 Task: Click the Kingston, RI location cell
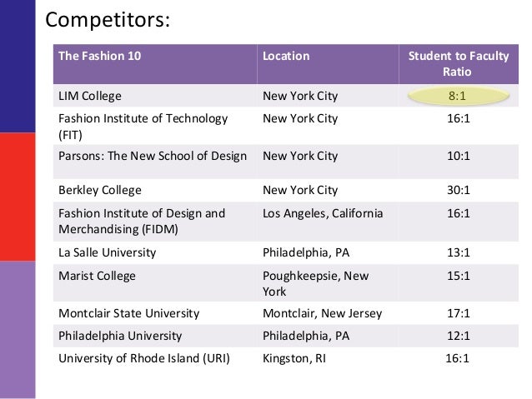tap(328, 358)
